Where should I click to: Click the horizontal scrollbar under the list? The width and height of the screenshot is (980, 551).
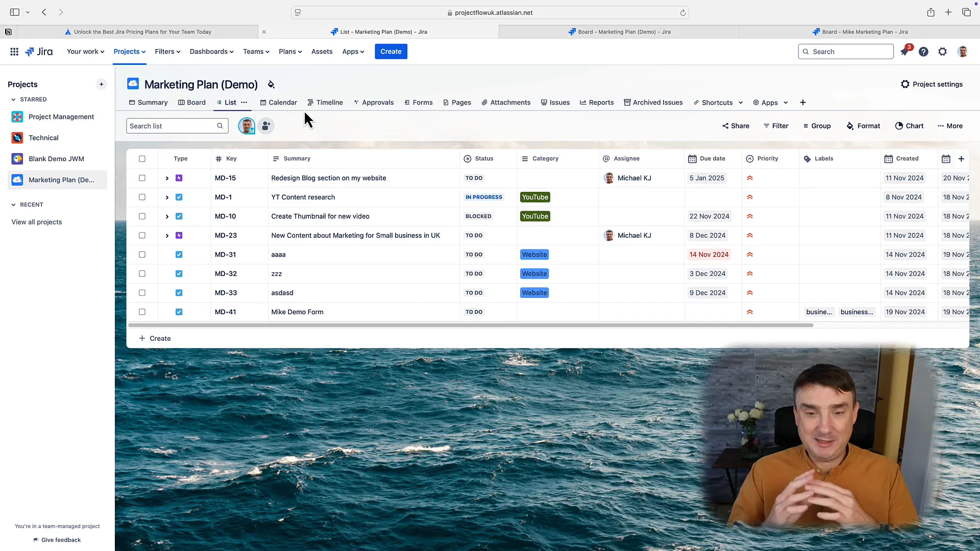click(x=471, y=325)
